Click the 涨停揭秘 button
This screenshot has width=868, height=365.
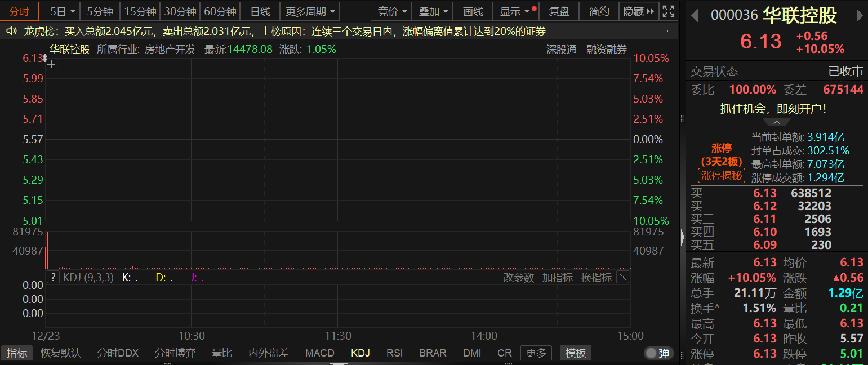(x=722, y=176)
